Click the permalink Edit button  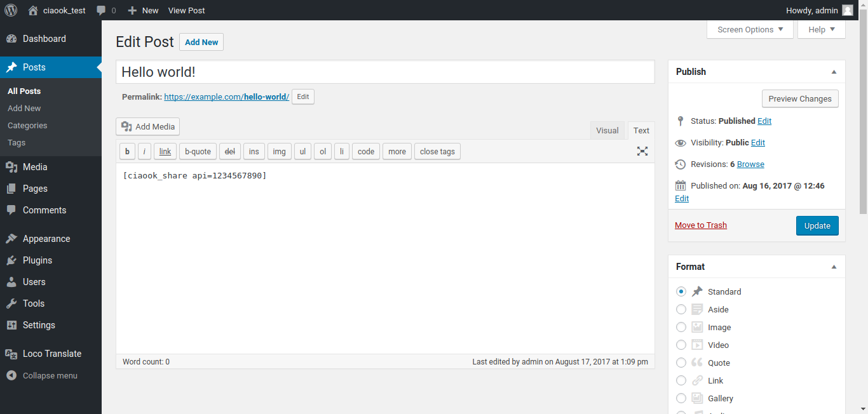pos(303,97)
